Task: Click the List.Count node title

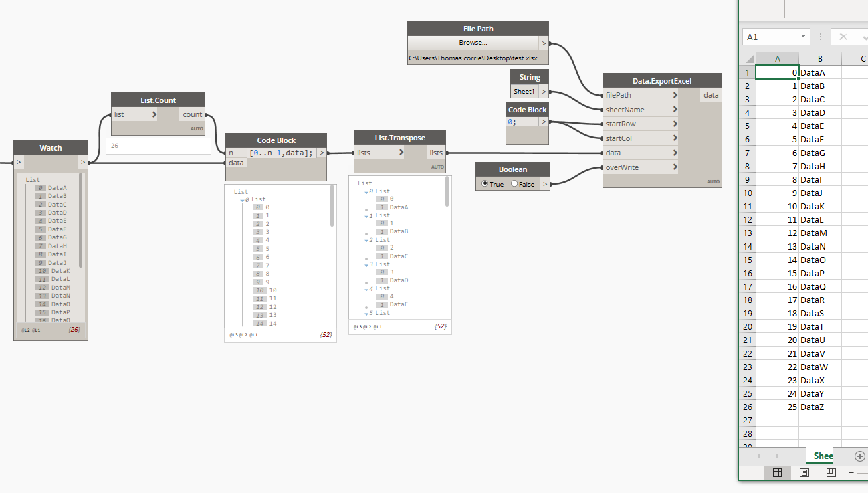Action: (158, 100)
